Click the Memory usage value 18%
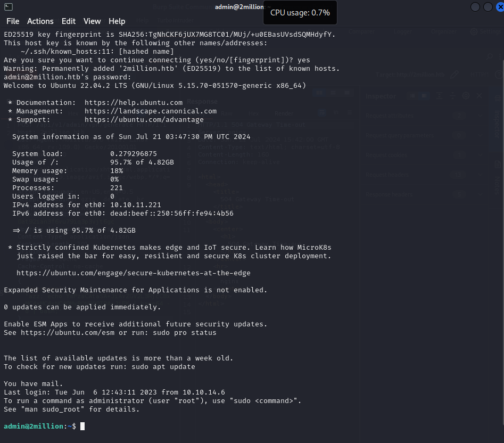This screenshot has height=443, width=504. tap(117, 171)
